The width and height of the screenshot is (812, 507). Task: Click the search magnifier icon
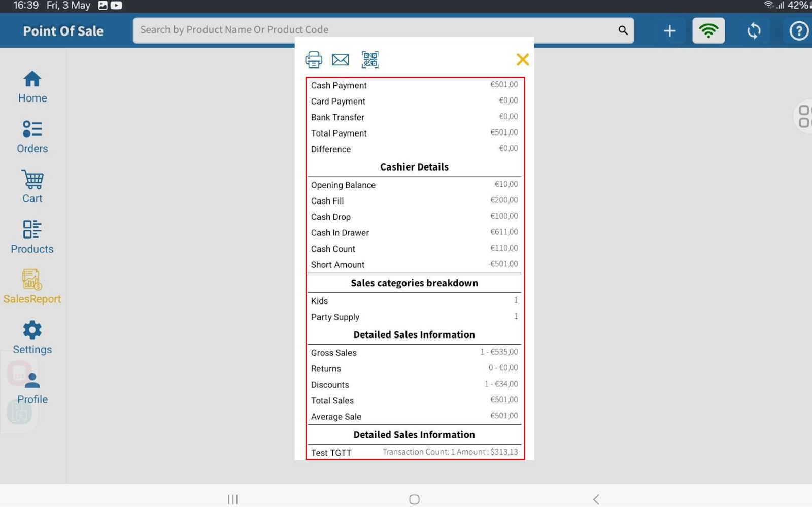pyautogui.click(x=623, y=30)
